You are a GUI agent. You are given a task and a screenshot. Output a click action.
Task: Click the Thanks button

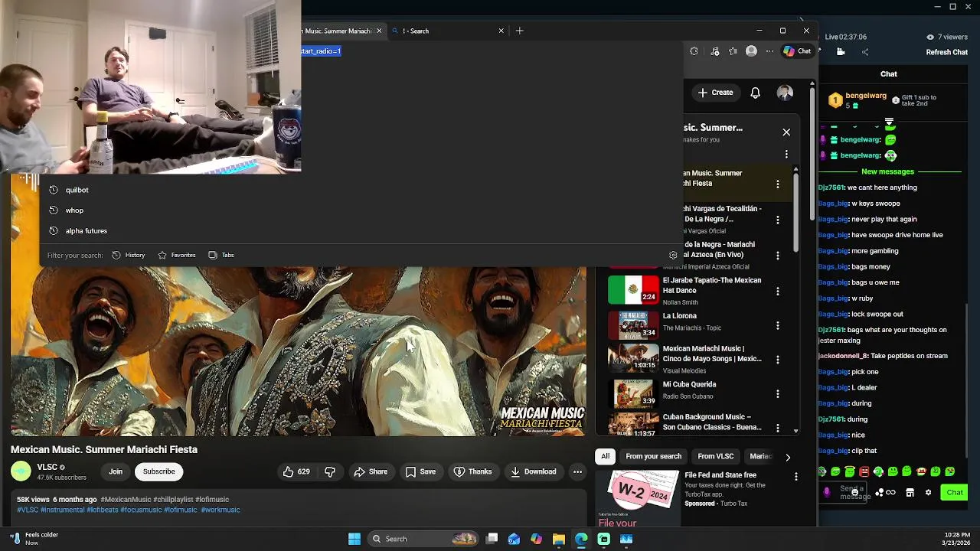(x=472, y=471)
